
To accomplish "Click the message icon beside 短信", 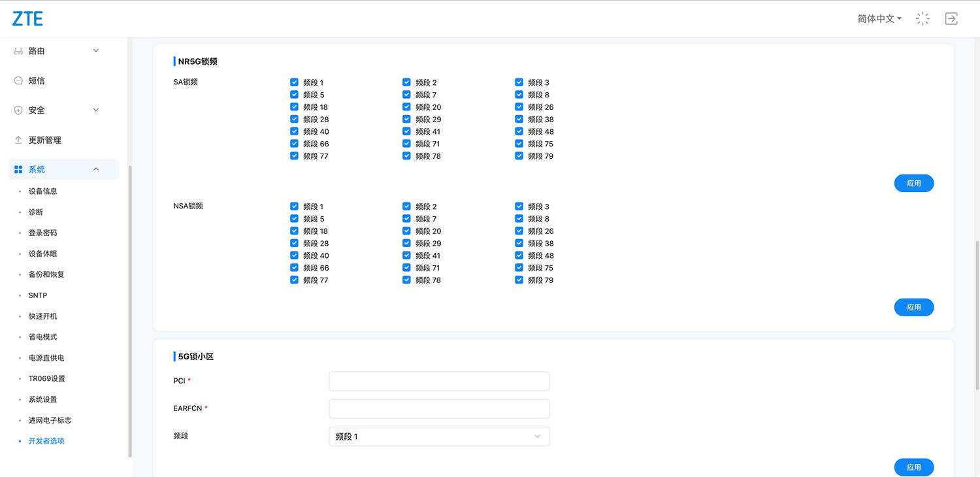I will pos(18,81).
